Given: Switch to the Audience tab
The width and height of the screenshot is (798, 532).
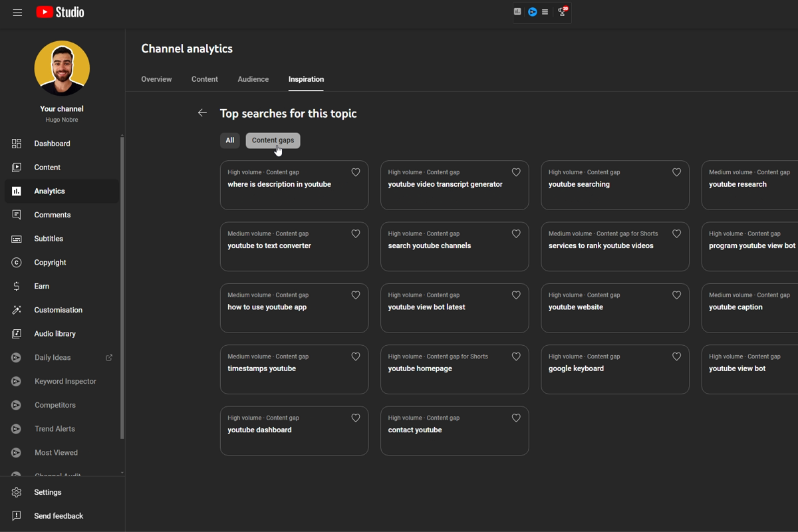Looking at the screenshot, I should coord(253,79).
